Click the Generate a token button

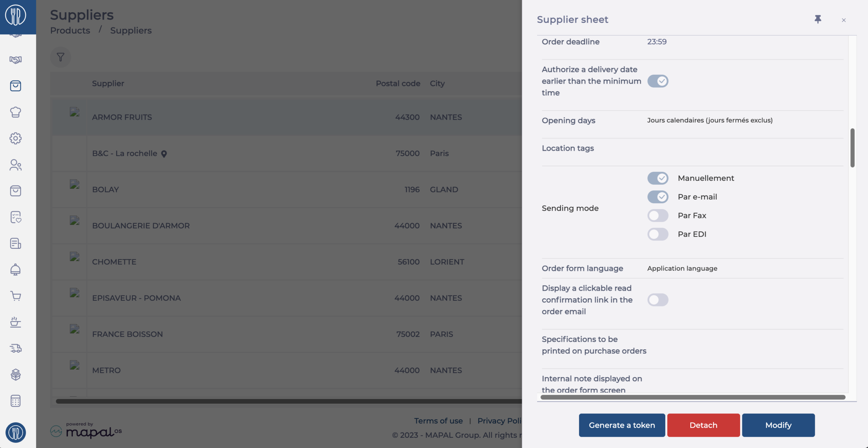pos(622,425)
